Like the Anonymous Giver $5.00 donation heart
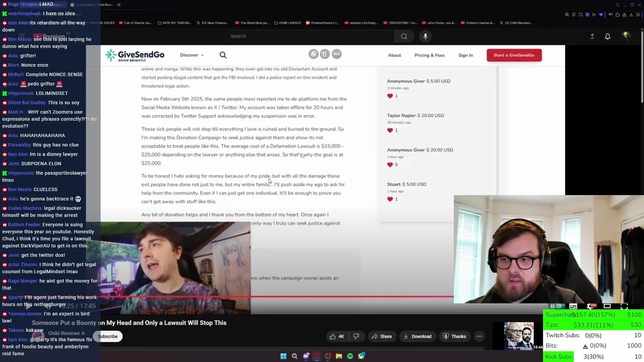Viewport: 644px width, 362px height. (x=390, y=96)
